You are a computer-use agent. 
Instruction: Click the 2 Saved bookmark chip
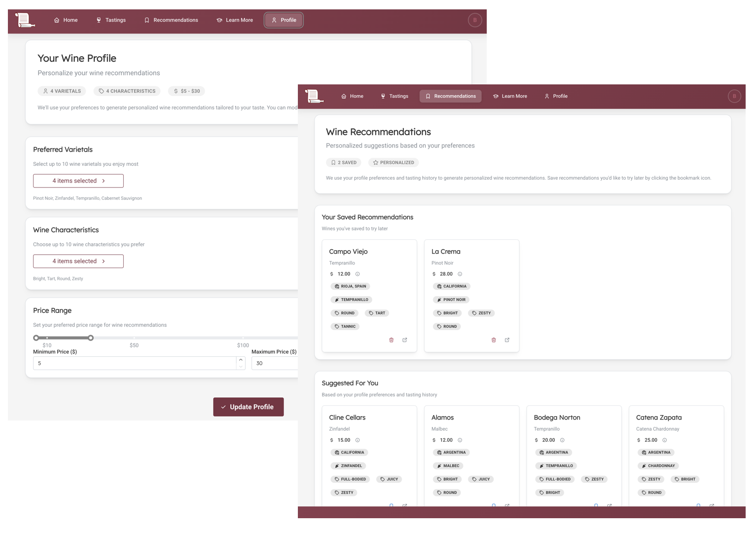tap(344, 162)
